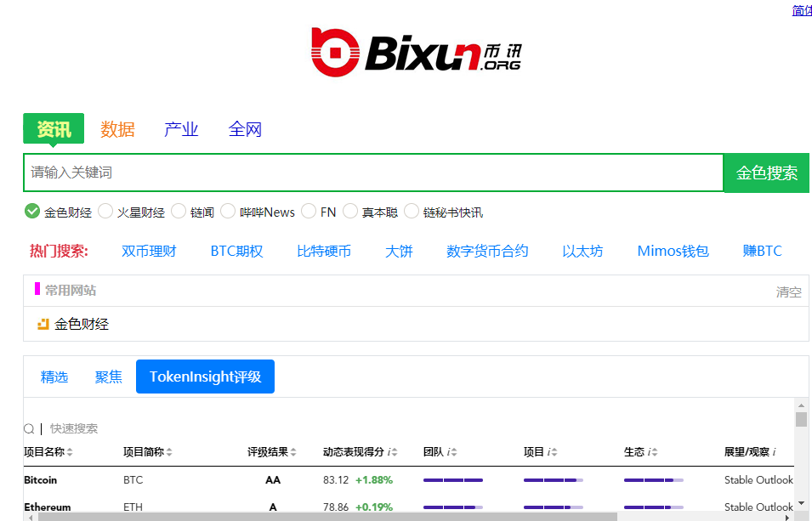Image resolution: width=812 pixels, height=521 pixels.
Task: Open hot search link Mimos钱包
Action: pos(673,252)
